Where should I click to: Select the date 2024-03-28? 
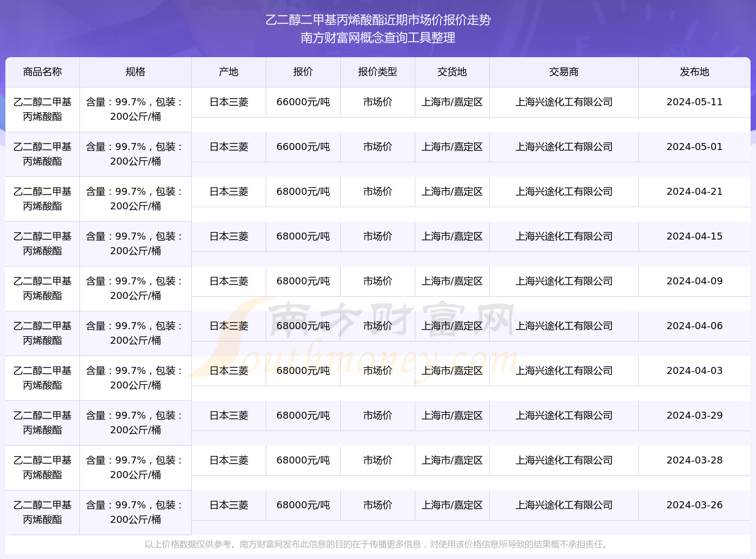(694, 460)
